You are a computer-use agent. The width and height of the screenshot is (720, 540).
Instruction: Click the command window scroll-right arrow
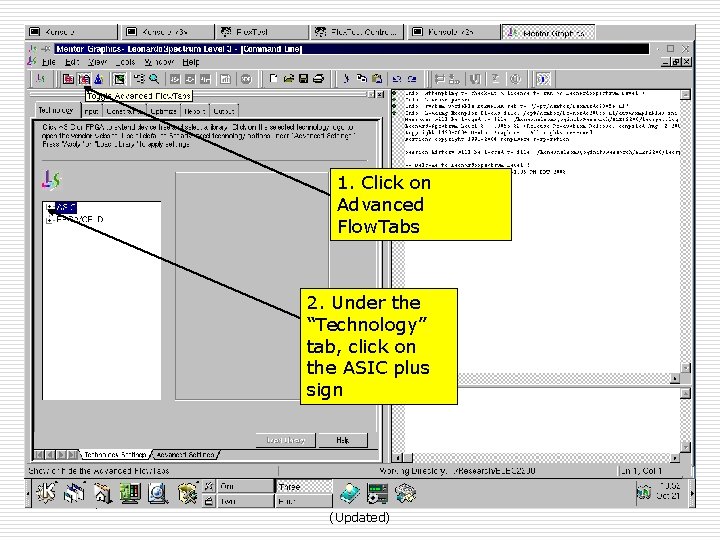coord(675,378)
